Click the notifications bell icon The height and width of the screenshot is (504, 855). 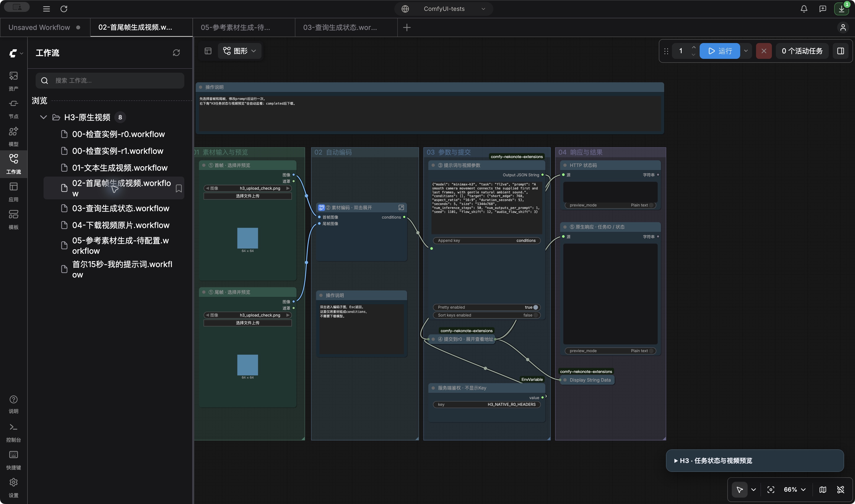[x=804, y=9]
